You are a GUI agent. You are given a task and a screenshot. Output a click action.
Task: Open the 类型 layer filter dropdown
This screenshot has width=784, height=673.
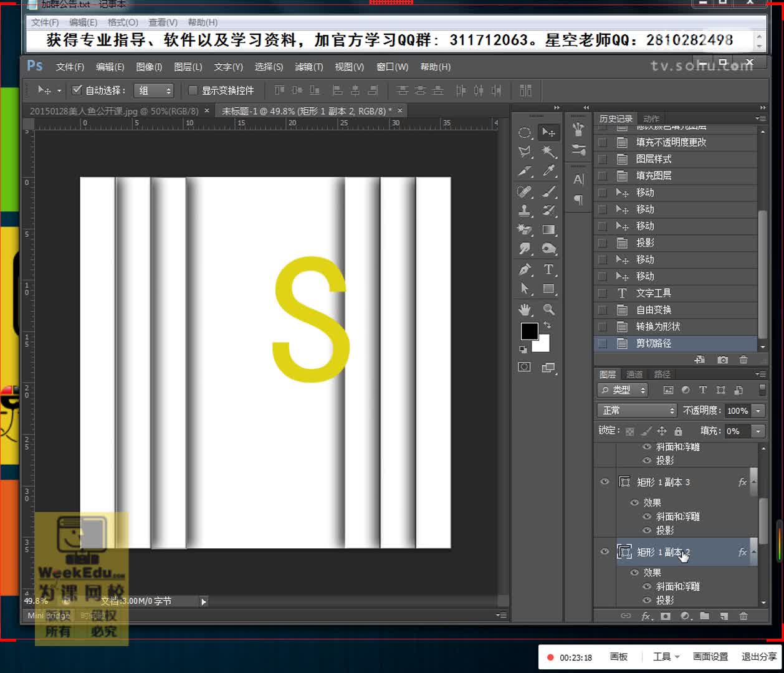623,390
